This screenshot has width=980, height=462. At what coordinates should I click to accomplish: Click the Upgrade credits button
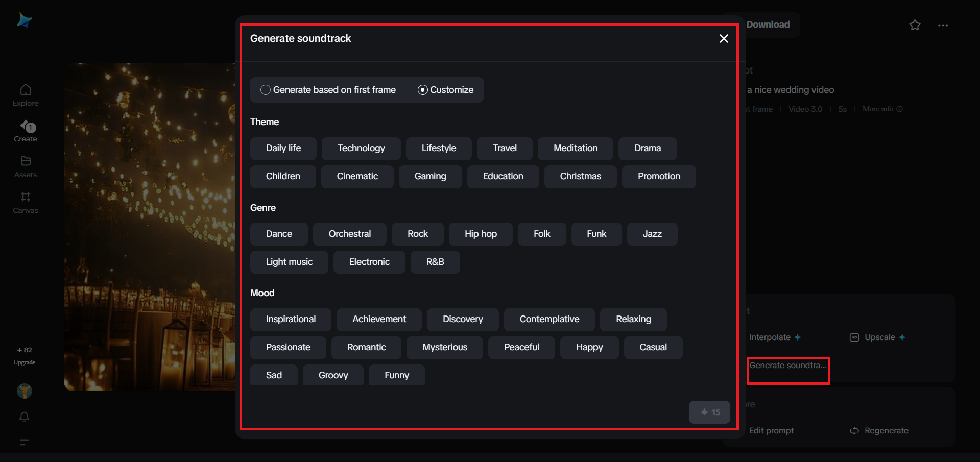pyautogui.click(x=25, y=356)
